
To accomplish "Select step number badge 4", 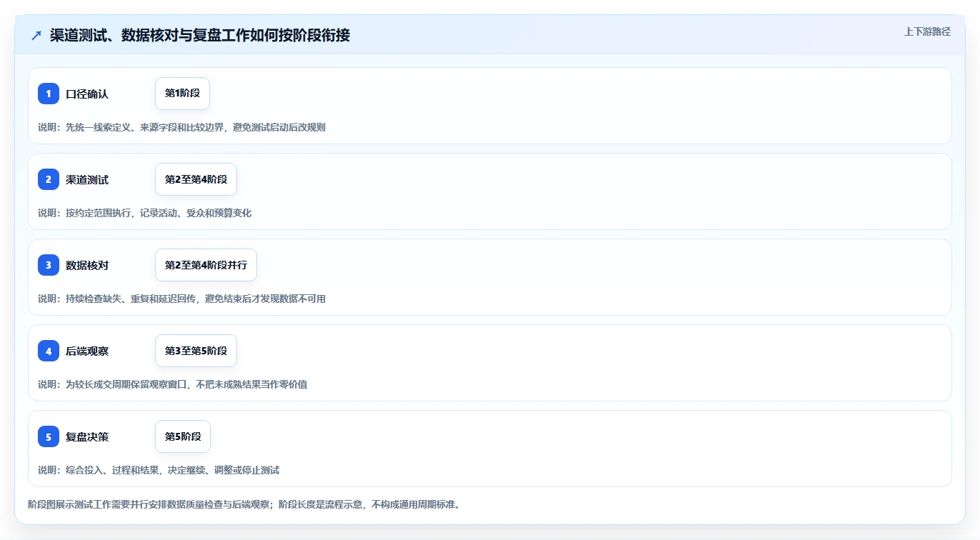I will [x=49, y=351].
